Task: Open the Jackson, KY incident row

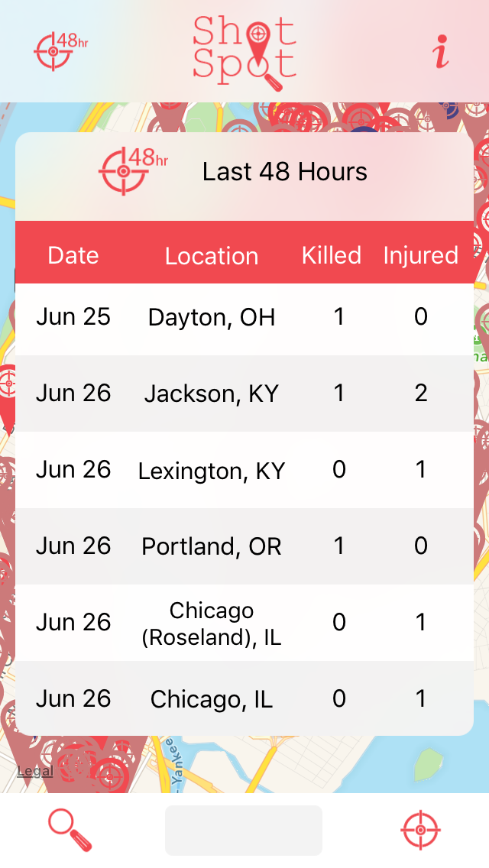Action: point(244,393)
